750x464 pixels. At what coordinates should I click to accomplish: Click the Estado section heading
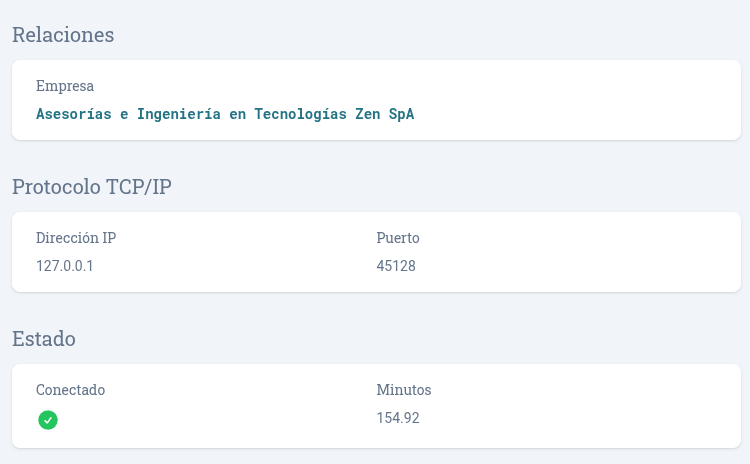44,339
